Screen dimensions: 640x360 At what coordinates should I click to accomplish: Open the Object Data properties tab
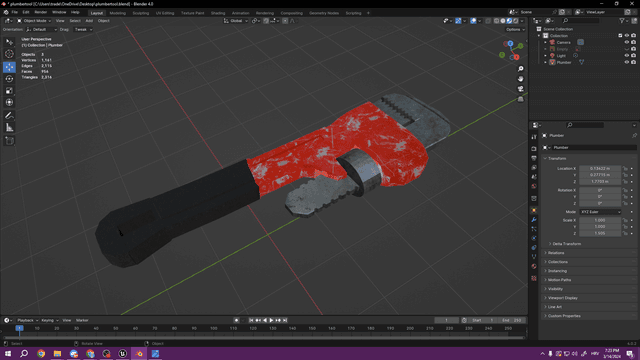click(x=534, y=257)
